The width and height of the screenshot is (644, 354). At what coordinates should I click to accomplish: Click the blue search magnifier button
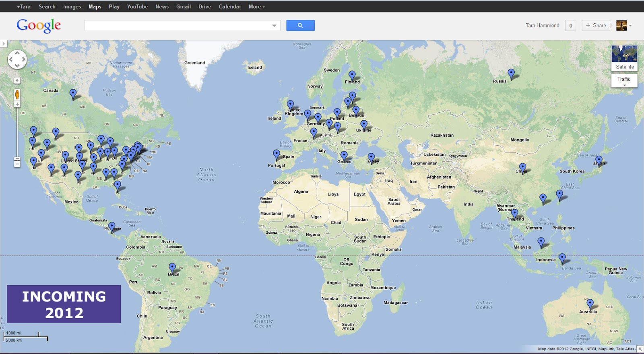point(300,25)
